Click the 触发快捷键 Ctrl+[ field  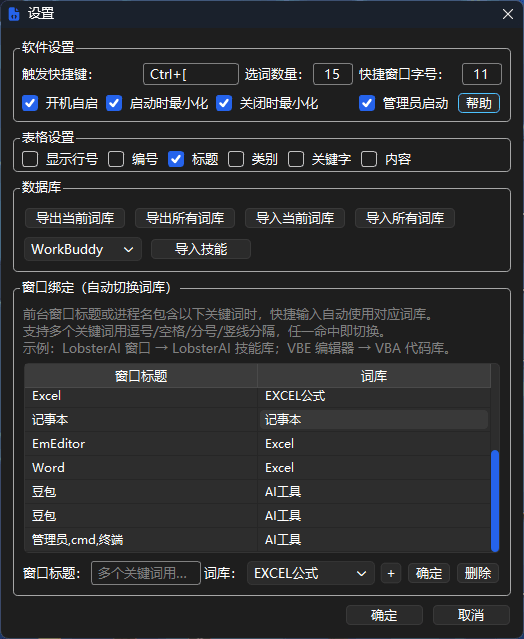point(191,74)
